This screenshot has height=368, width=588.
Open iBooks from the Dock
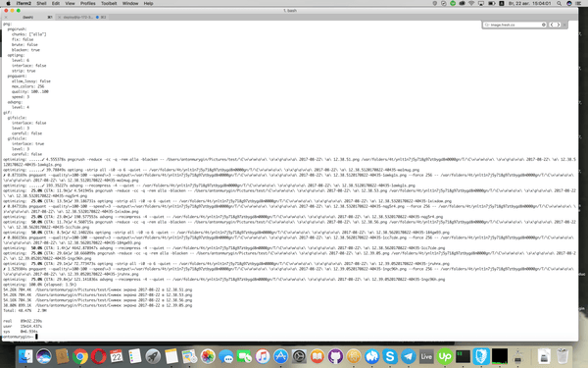tap(318, 356)
